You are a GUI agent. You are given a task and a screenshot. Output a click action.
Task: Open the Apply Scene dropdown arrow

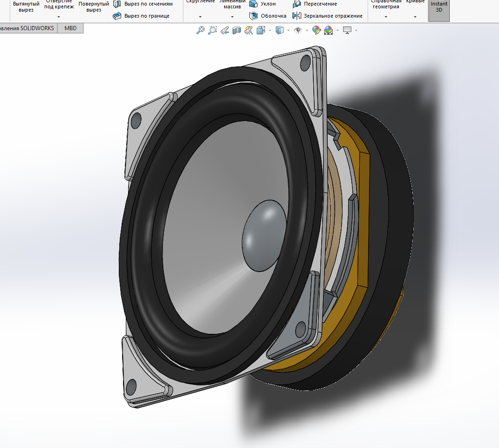pos(337,31)
